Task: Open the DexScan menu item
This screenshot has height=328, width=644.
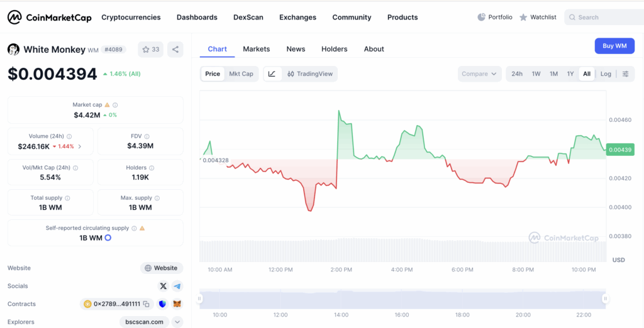Action: pyautogui.click(x=248, y=17)
